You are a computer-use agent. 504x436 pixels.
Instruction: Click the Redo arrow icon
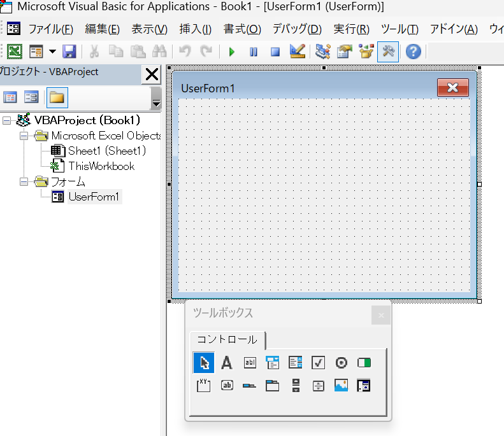point(206,52)
